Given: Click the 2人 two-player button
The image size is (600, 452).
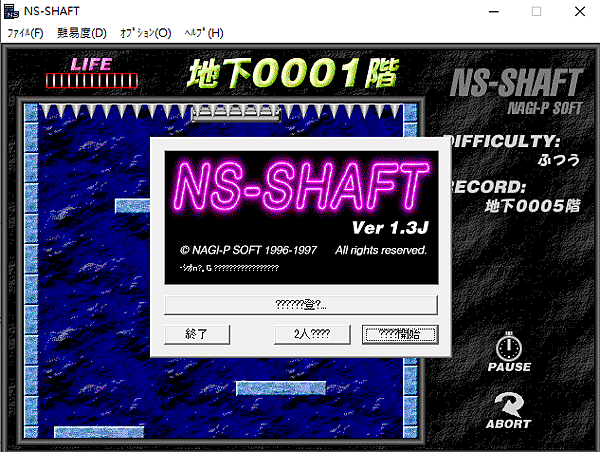Looking at the screenshot, I should [x=312, y=335].
